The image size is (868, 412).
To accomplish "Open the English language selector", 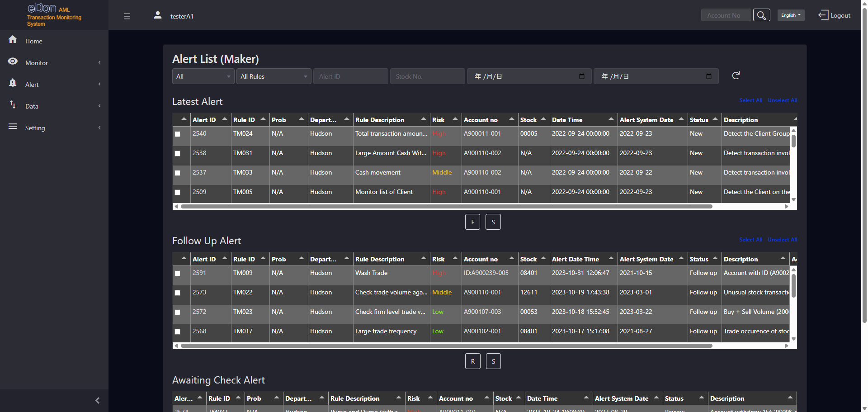I will pyautogui.click(x=791, y=15).
